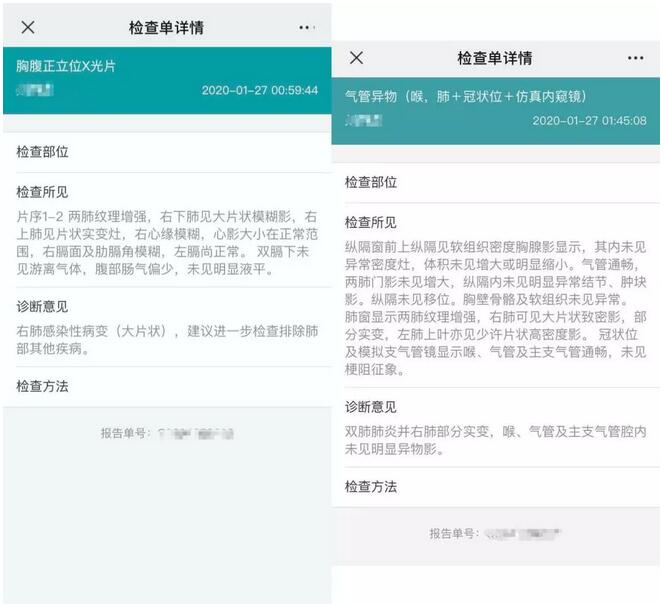Close the left 检查单详情 page with X
The width and height of the screenshot is (664, 606).
(x=28, y=28)
